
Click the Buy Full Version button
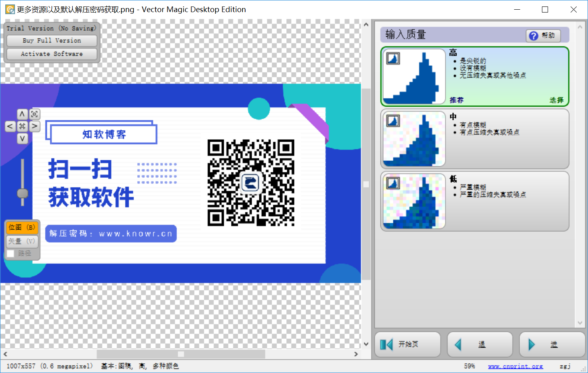(x=52, y=41)
